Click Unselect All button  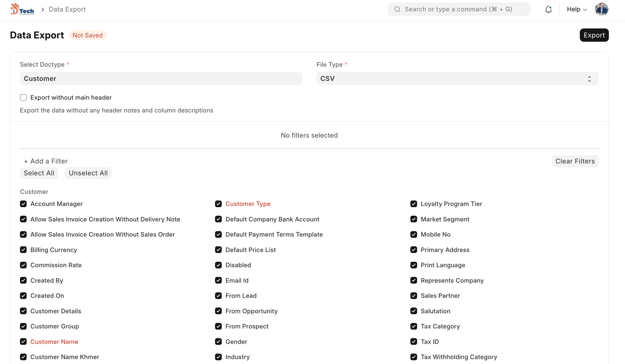pyautogui.click(x=88, y=173)
